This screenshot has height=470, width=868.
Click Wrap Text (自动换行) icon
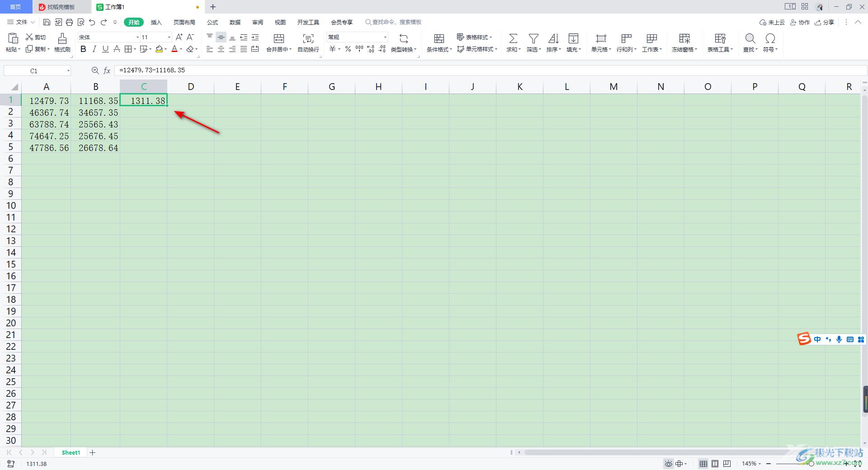[308, 38]
